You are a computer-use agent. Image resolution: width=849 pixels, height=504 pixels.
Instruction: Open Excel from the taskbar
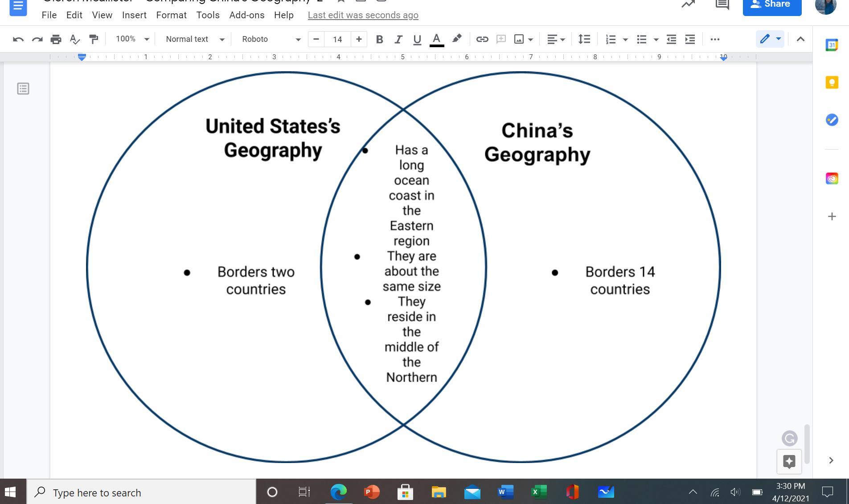[x=539, y=492]
